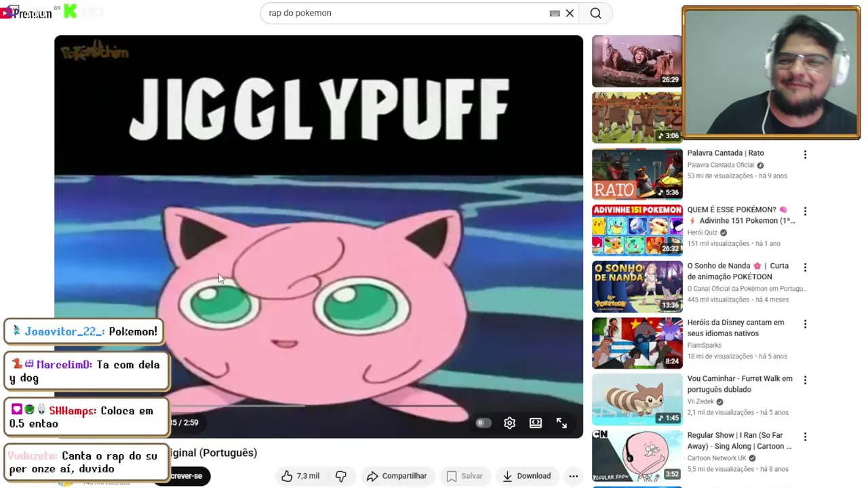This screenshot has width=868, height=488.
Task: Click the streamer webcam overlay
Action: pos(771,73)
